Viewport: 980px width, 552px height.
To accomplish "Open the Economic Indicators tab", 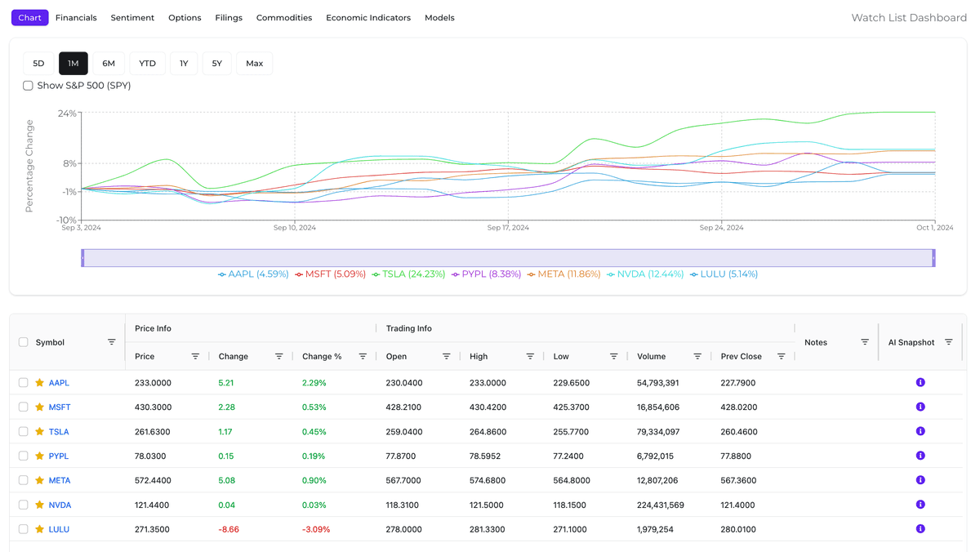I will 368,17.
